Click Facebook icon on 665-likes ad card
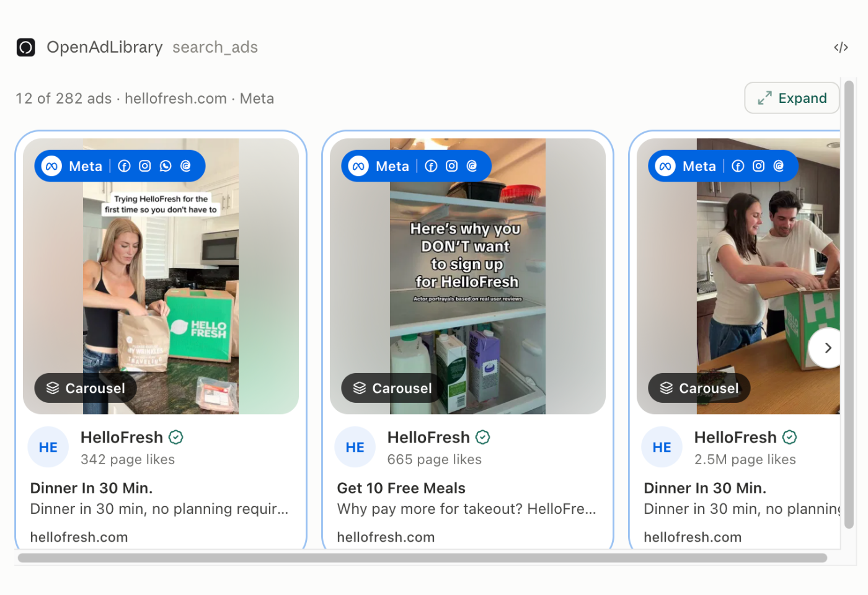Screen dimensions: 868x595 click(431, 166)
